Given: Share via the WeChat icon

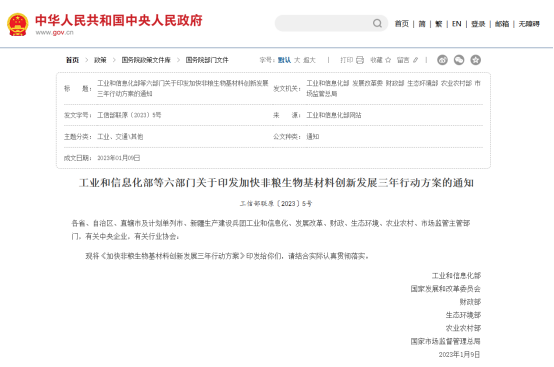Looking at the screenshot, I should point(459,60).
